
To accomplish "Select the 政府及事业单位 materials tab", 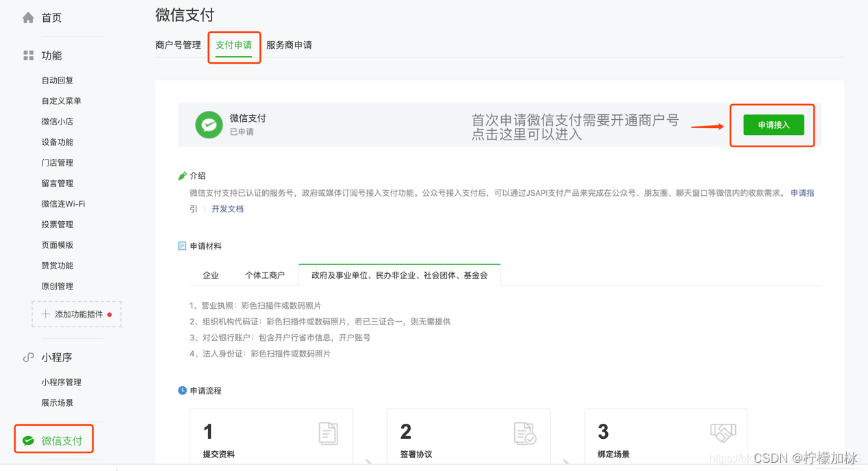I will 400,275.
